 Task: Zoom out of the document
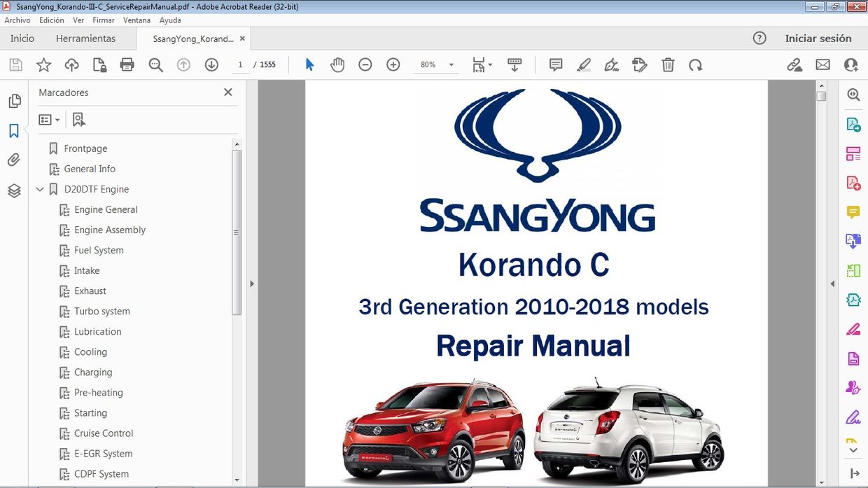(365, 64)
